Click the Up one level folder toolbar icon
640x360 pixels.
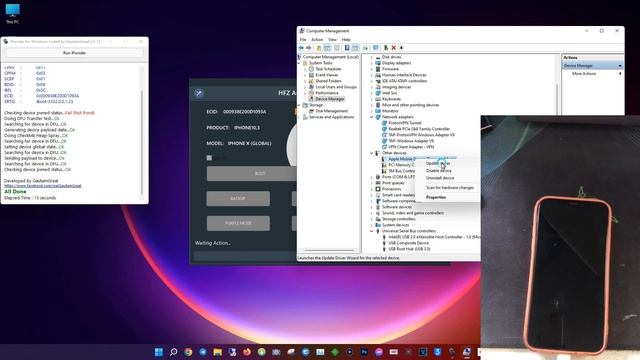coord(319,48)
